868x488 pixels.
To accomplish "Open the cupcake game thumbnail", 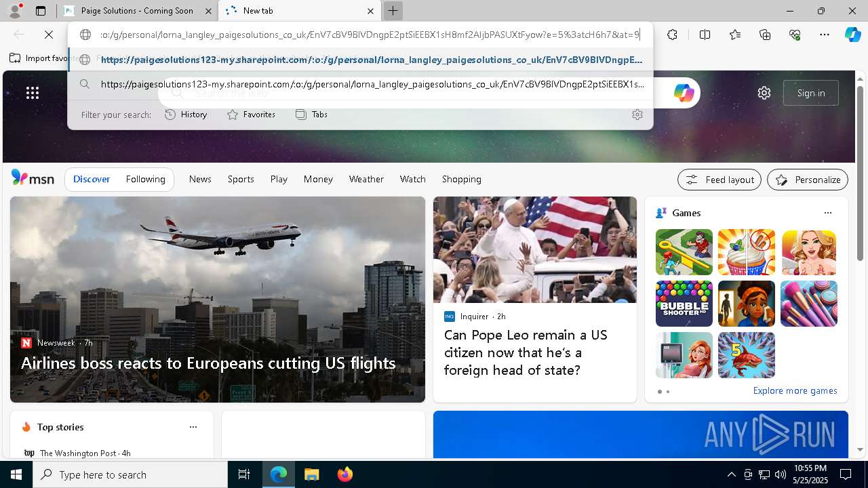I will pos(747,252).
